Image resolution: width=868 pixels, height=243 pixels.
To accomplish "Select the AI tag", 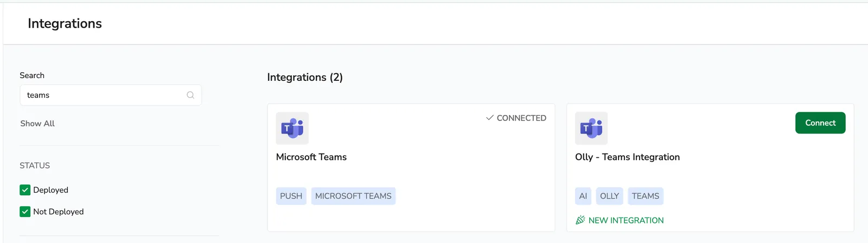I will click(583, 196).
